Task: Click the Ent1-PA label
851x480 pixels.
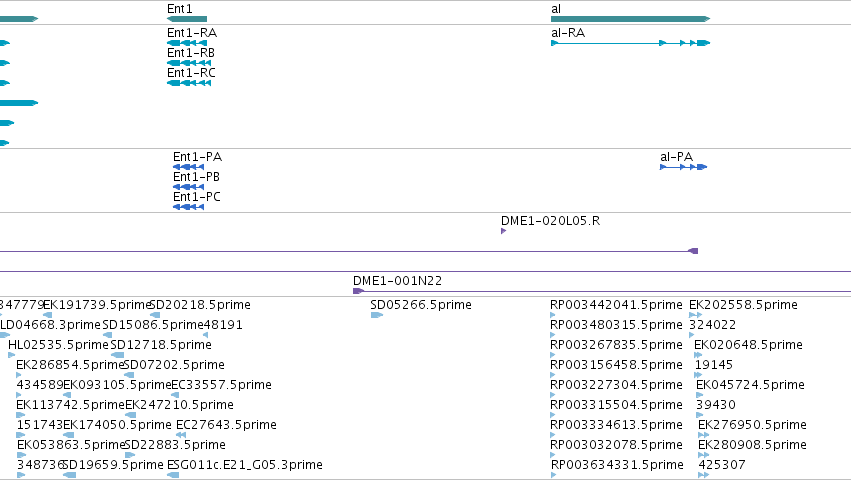Action: [x=198, y=156]
